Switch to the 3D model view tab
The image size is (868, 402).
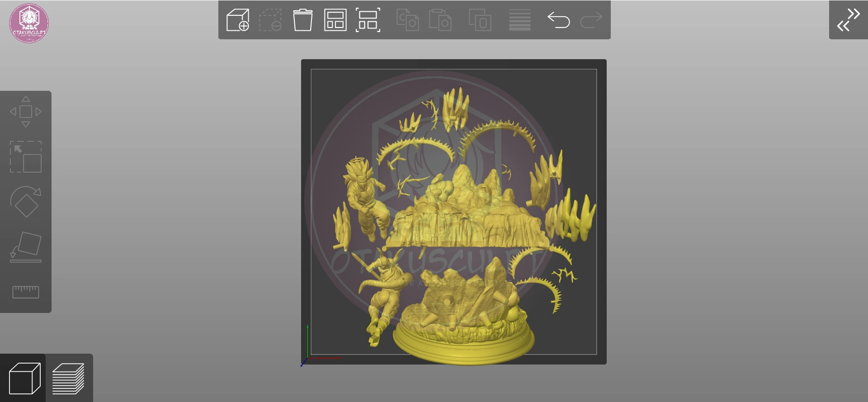pos(24,378)
